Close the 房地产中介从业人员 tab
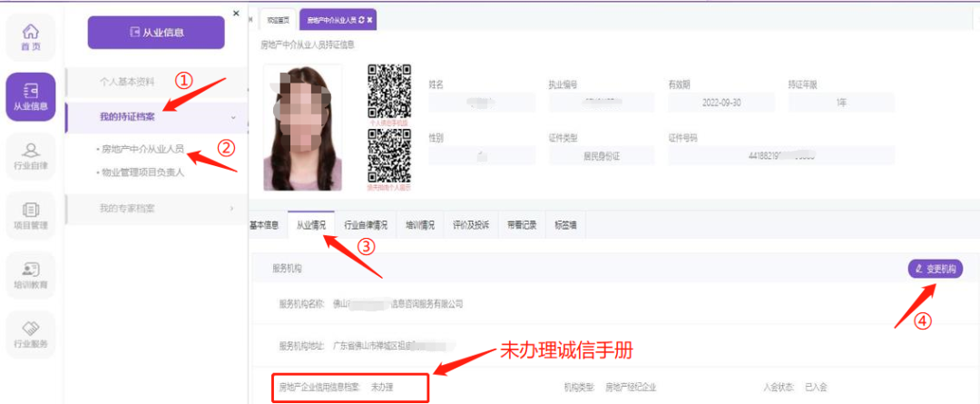This screenshot has width=980, height=404. [x=370, y=20]
